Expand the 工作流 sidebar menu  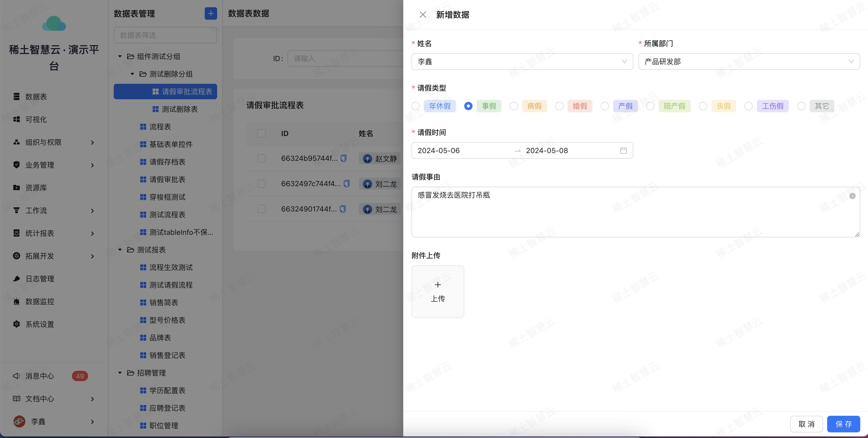(x=54, y=210)
